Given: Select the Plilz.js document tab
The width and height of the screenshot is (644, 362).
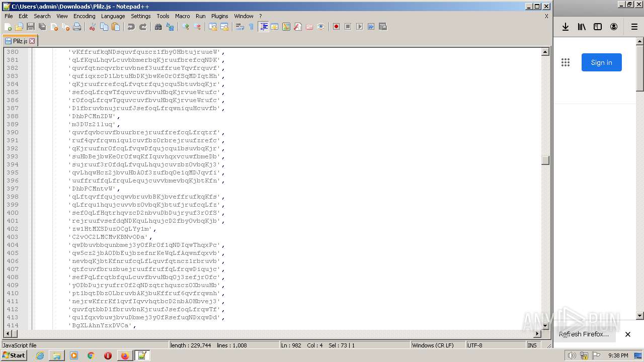Looking at the screenshot, I should [x=20, y=41].
